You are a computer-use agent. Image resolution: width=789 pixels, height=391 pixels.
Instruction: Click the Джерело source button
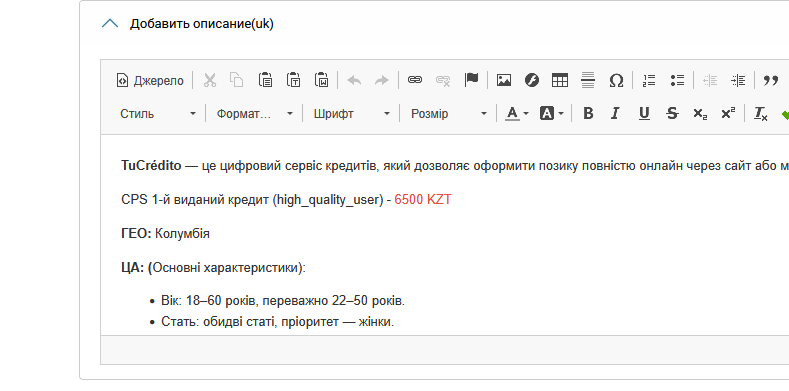(150, 81)
